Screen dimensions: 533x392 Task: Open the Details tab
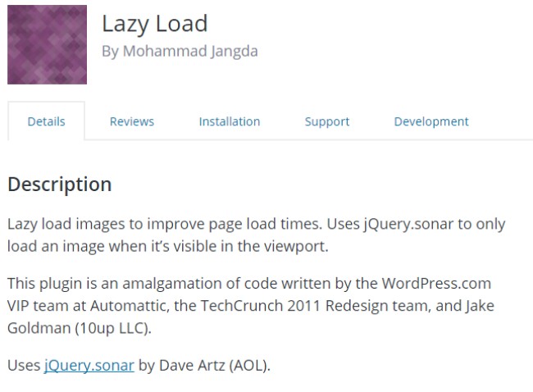[46, 121]
